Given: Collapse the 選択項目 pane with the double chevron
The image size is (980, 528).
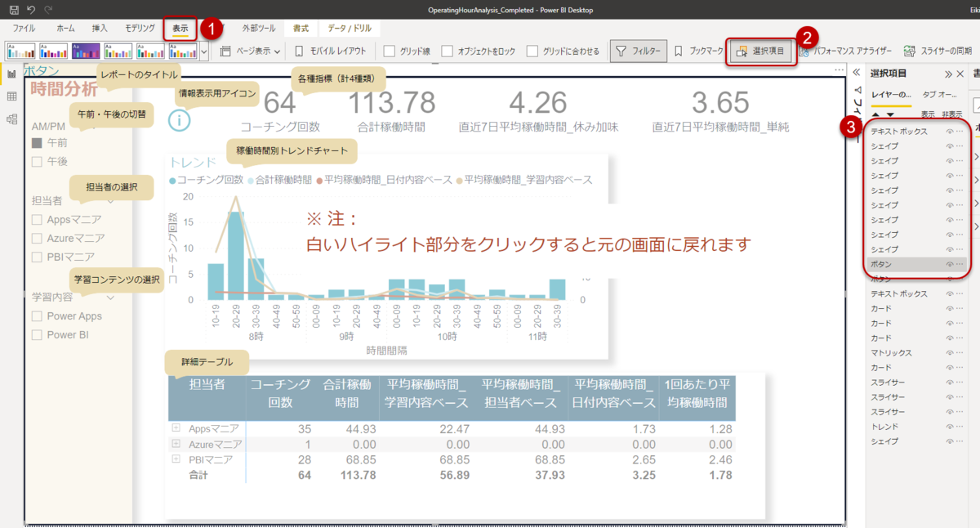Looking at the screenshot, I should coord(947,74).
